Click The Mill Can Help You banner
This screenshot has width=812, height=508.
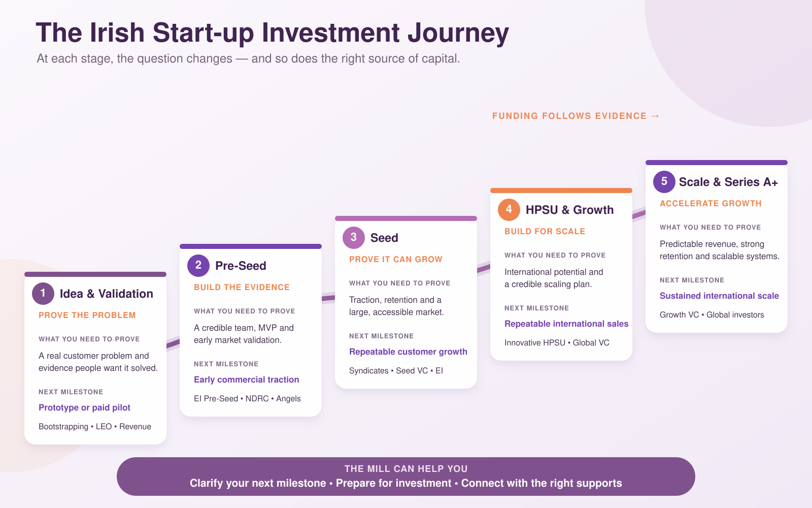[x=406, y=477]
